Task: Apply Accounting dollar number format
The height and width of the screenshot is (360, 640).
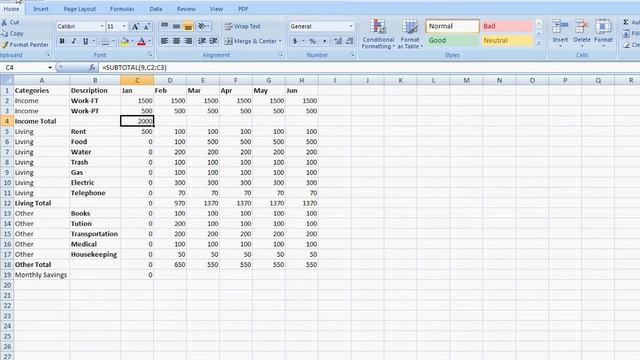Action: tap(295, 41)
